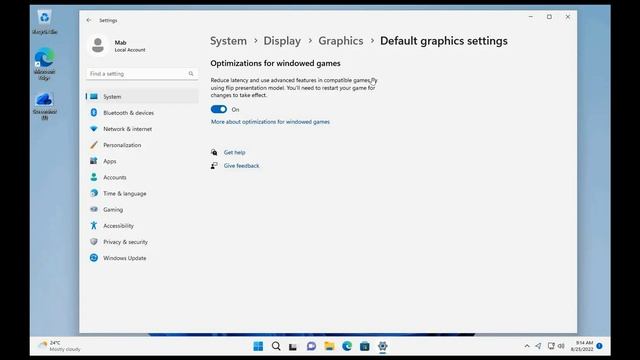Open the Mab local account profile picture

[x=98, y=45]
